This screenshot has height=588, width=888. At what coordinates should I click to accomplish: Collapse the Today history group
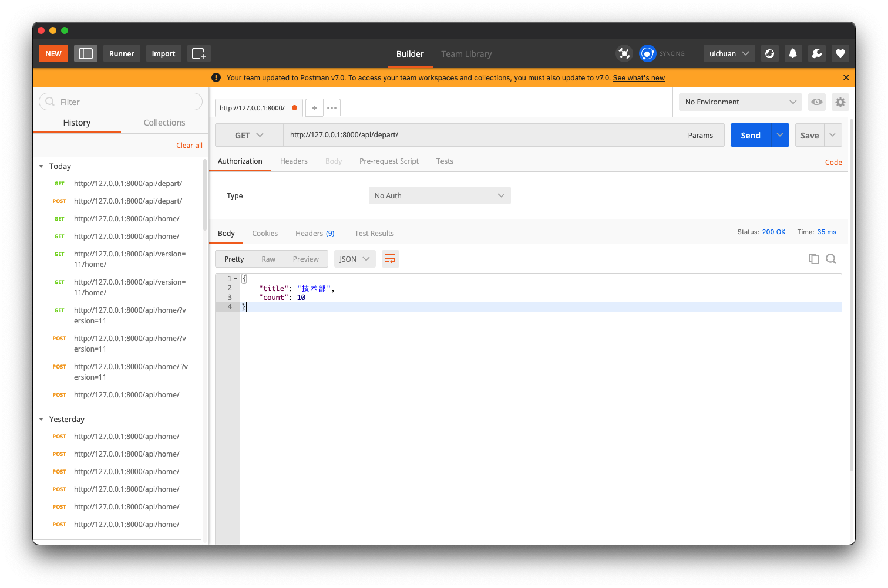[x=41, y=167]
